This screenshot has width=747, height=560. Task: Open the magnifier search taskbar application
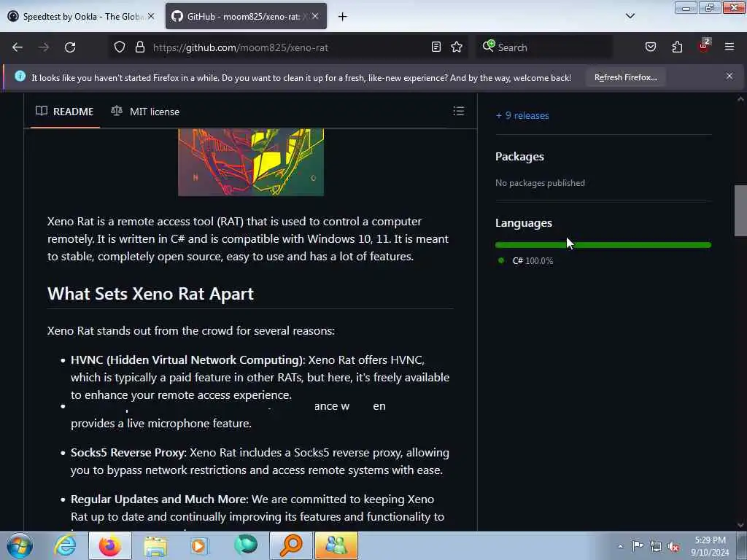(x=290, y=545)
